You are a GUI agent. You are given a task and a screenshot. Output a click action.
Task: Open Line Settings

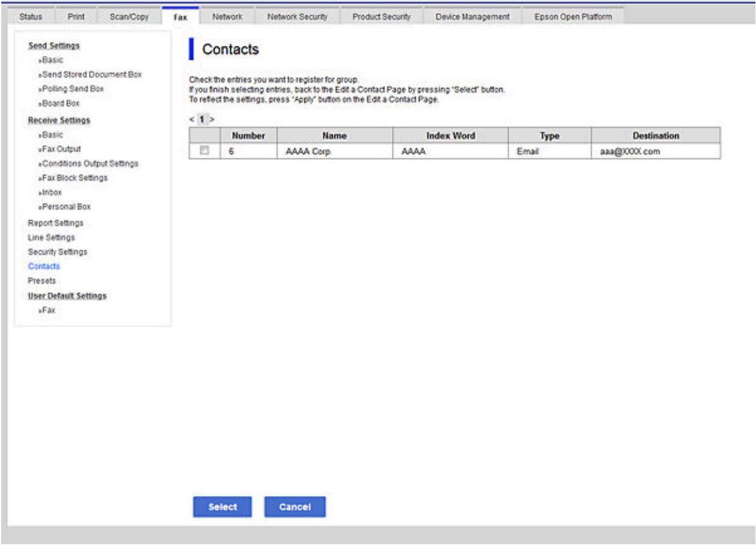pos(51,237)
